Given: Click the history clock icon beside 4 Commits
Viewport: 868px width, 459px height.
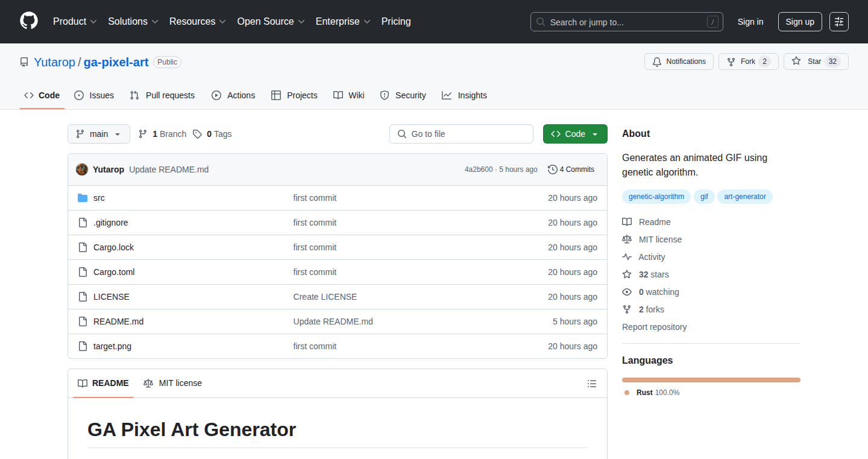Looking at the screenshot, I should pos(552,169).
